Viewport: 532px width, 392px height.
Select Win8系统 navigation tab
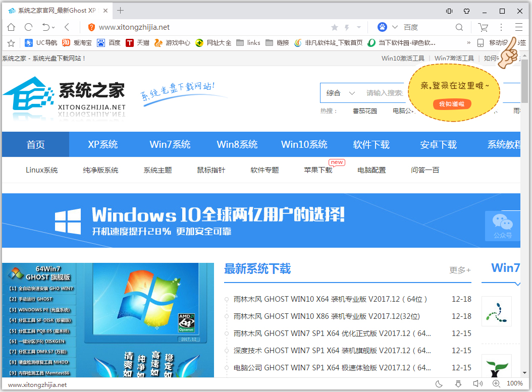pyautogui.click(x=237, y=144)
